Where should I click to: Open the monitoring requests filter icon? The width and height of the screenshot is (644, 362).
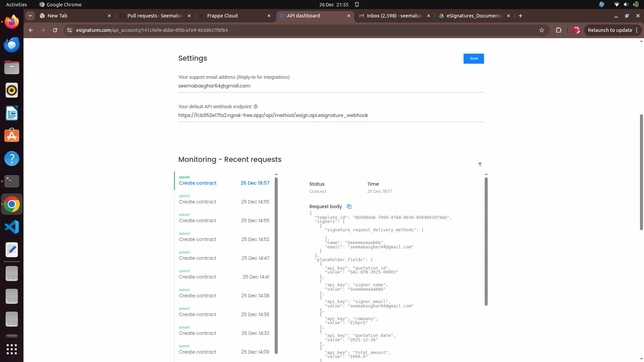point(480,164)
